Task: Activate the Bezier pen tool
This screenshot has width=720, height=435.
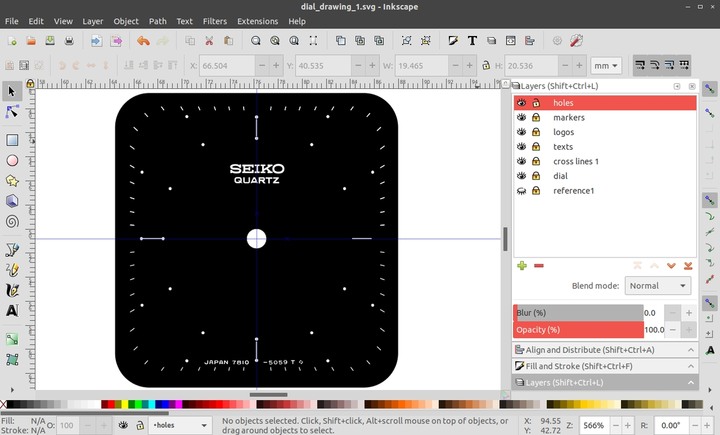Action: pos(12,249)
